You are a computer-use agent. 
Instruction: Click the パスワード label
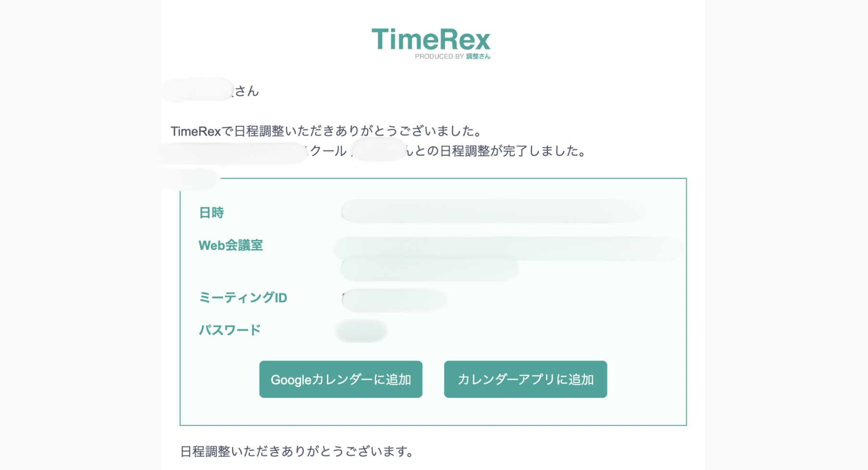tap(230, 330)
